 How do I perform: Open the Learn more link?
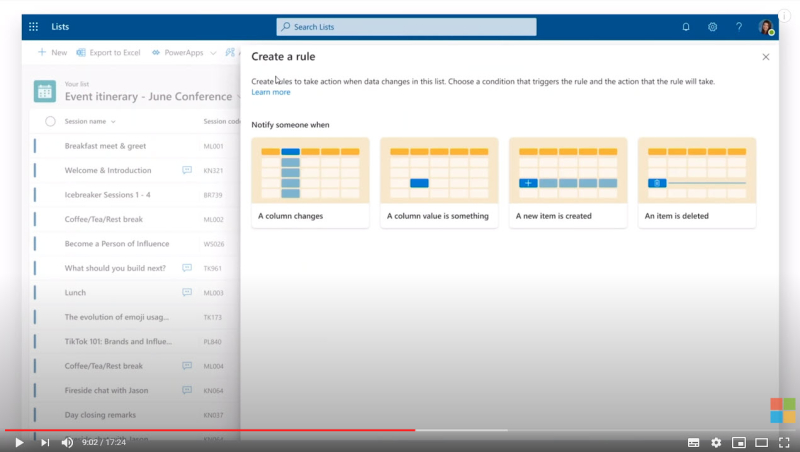click(270, 92)
